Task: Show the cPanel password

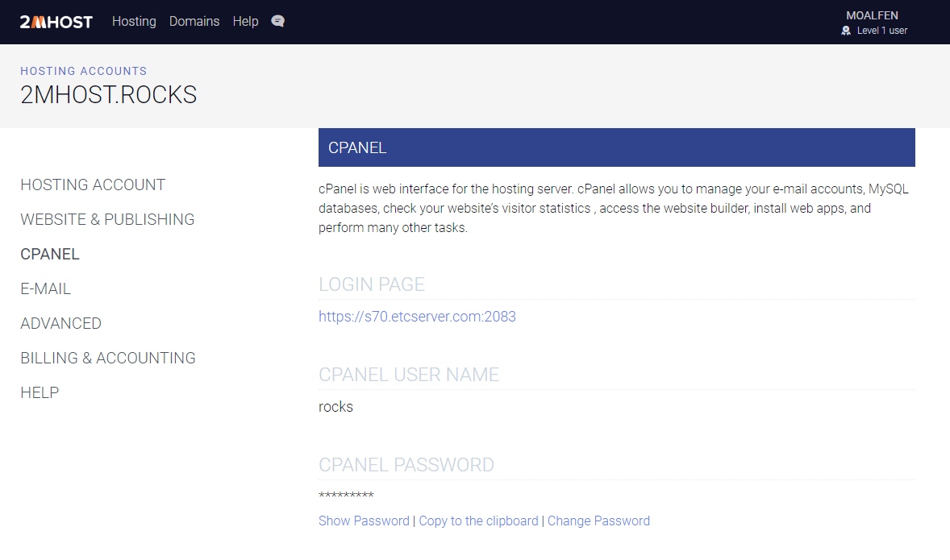Action: 364,521
